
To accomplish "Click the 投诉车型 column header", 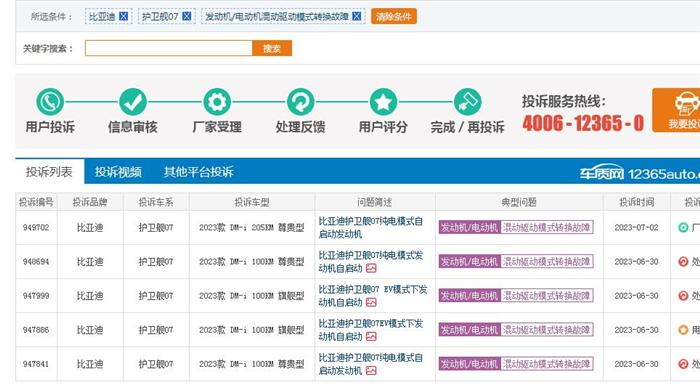I will pyautogui.click(x=252, y=202).
